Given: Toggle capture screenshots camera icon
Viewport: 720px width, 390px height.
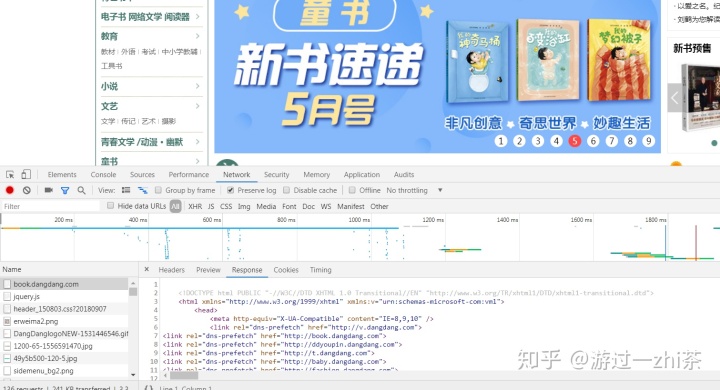Looking at the screenshot, I should click(x=48, y=190).
